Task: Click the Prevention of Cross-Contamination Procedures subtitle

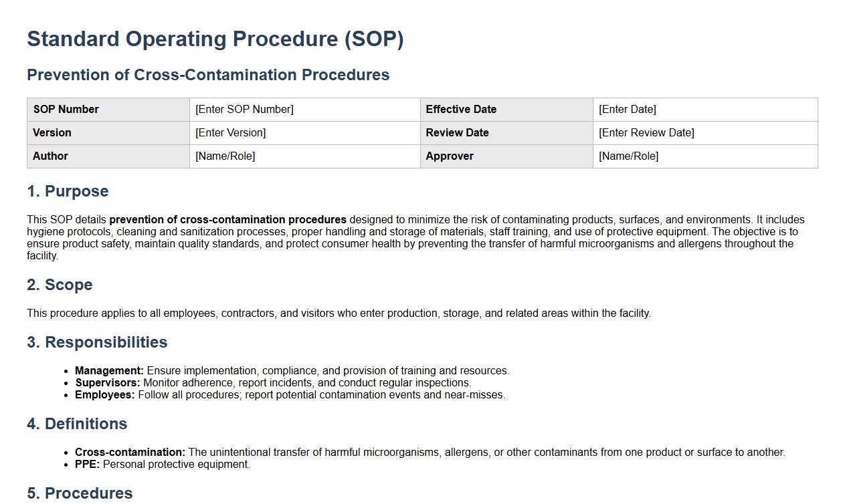Action: pos(208,75)
